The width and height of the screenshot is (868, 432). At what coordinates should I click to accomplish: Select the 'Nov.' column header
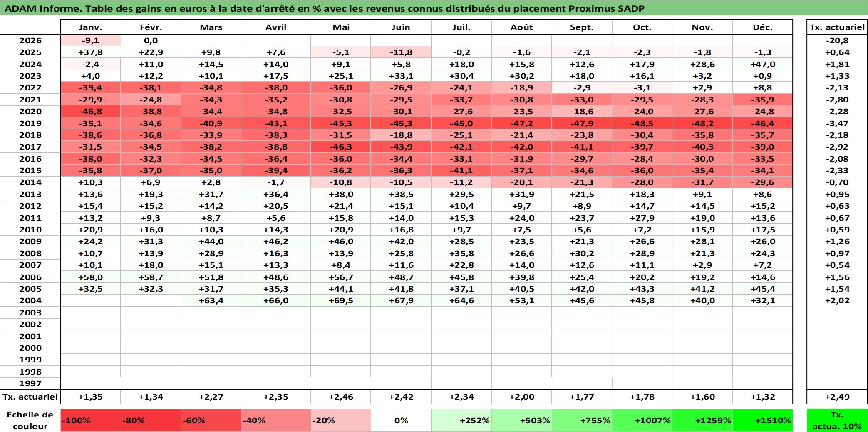coord(702,27)
